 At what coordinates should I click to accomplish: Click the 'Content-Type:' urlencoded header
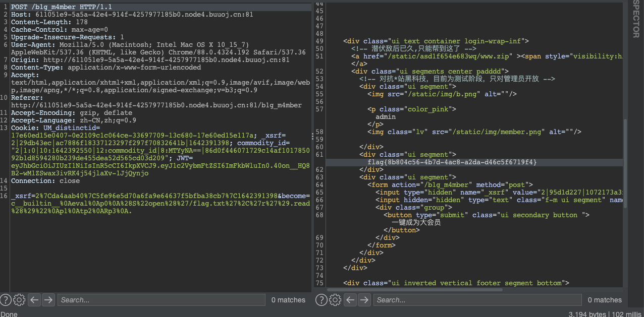coord(106,68)
